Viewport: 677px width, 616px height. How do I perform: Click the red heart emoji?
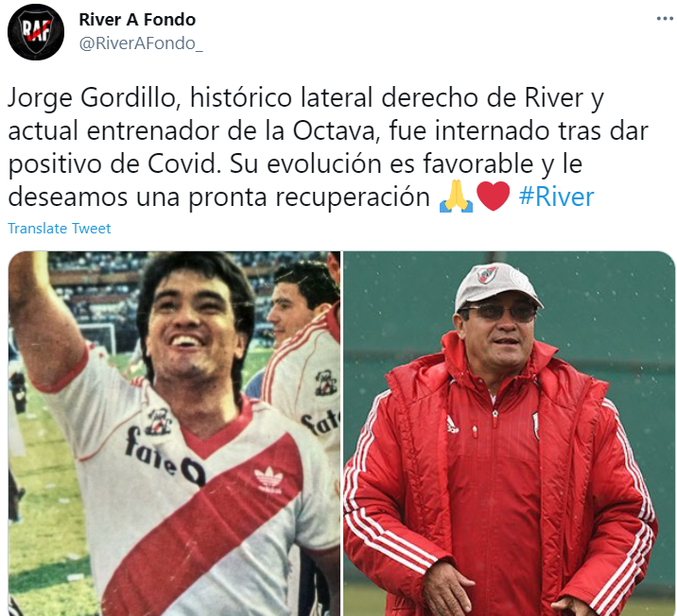[493, 197]
